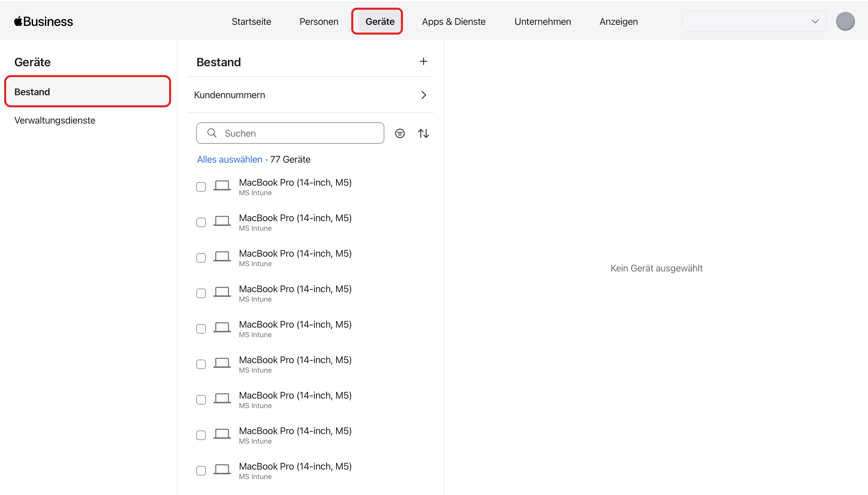Click laptop icon of last visible row
Viewport: 868px width, 495px height.
tap(222, 470)
